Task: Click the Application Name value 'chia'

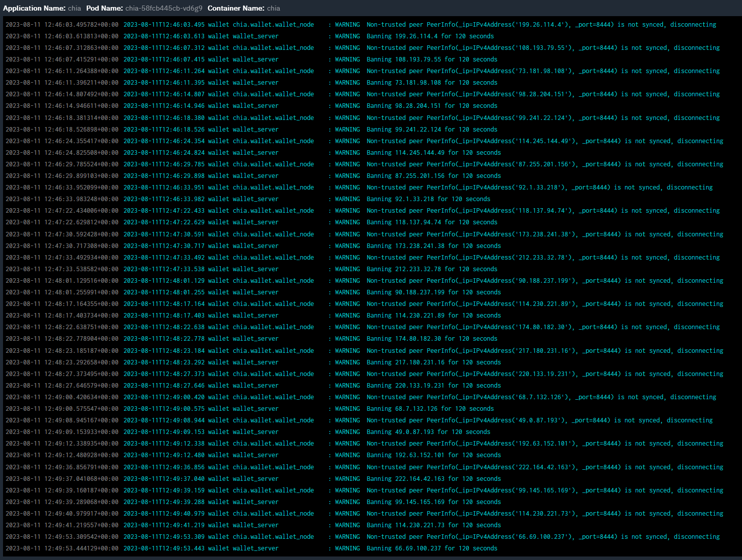Action: (x=74, y=8)
